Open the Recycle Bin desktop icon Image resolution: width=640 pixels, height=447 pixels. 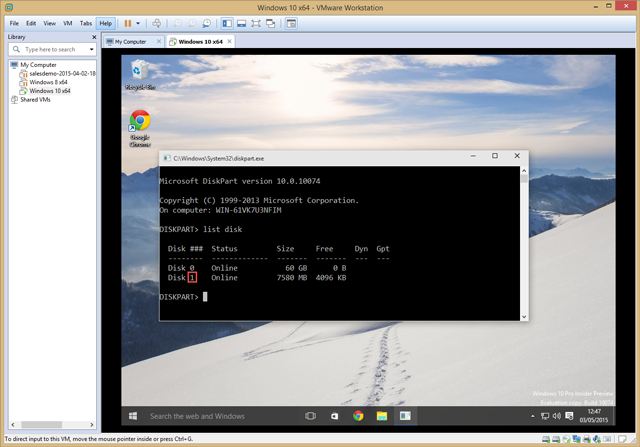(140, 75)
